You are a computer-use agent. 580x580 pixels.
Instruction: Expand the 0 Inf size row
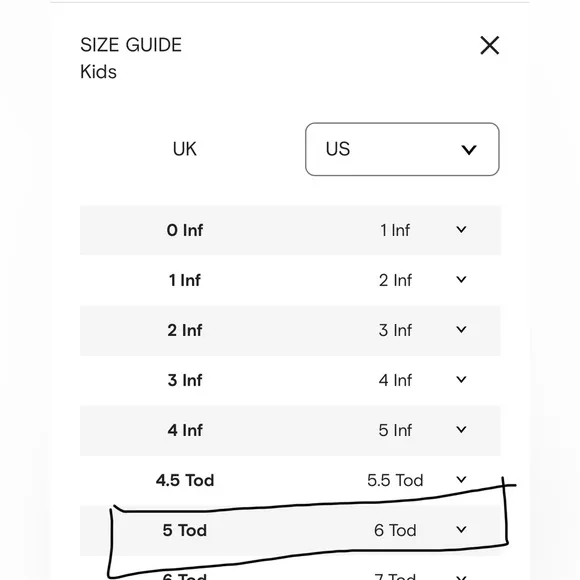(x=461, y=230)
